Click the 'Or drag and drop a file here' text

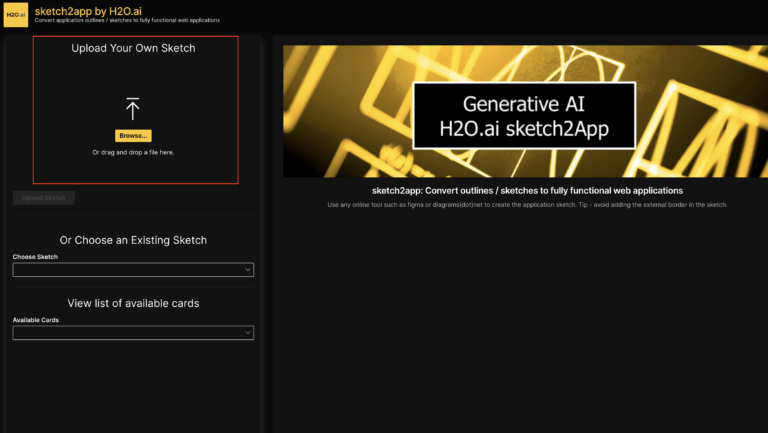tap(133, 152)
